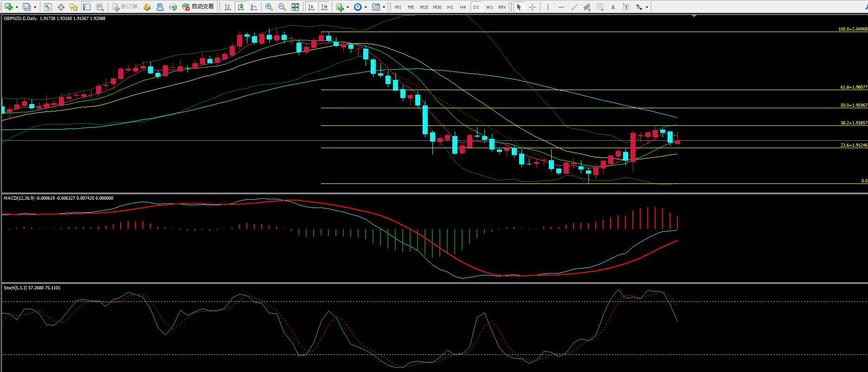The image size is (868, 372).
Task: Select the Crosshair tool
Action: (x=532, y=7)
